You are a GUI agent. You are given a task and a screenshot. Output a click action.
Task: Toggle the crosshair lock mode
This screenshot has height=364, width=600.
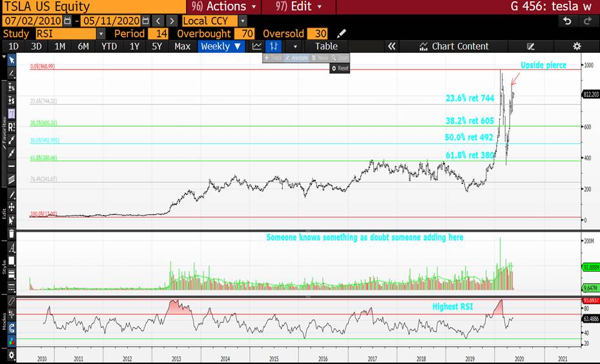click(x=12, y=315)
